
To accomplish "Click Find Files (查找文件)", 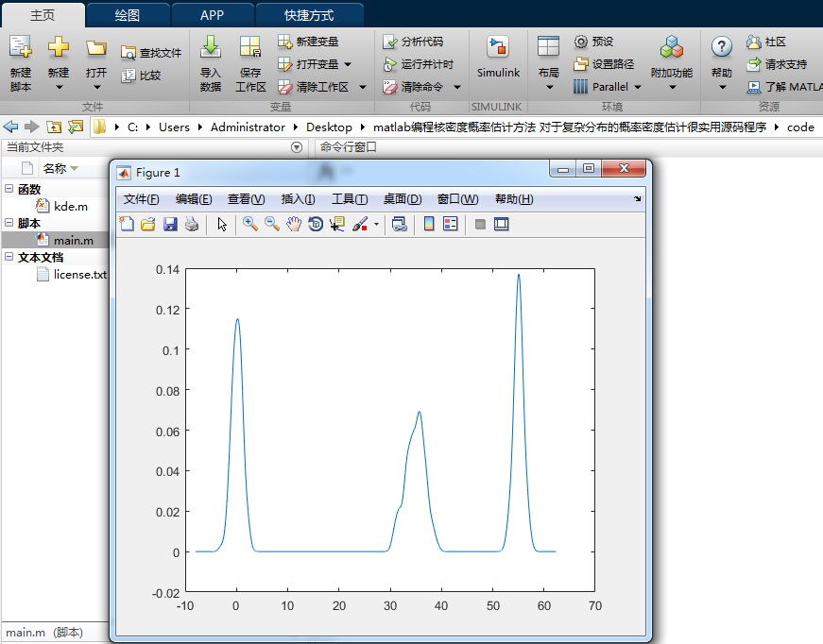I will [151, 53].
